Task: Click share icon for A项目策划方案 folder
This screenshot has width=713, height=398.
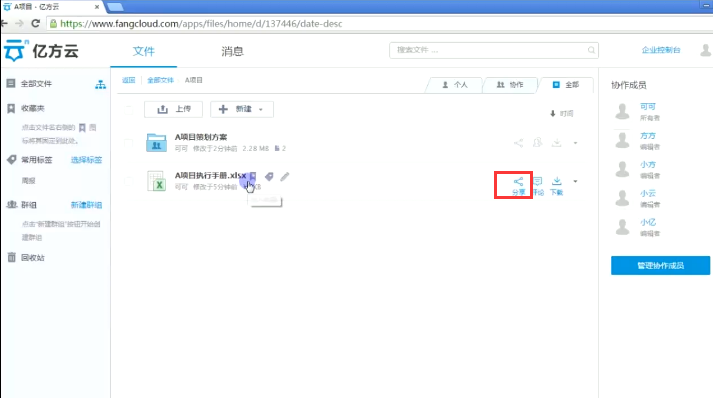Action: (518, 143)
